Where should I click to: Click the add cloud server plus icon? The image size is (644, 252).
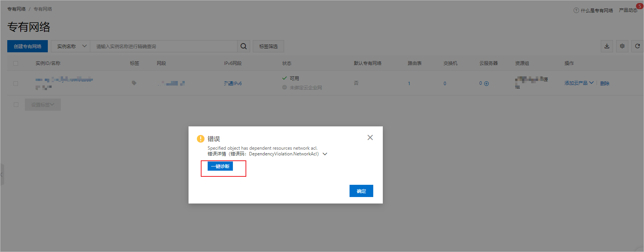(x=486, y=84)
